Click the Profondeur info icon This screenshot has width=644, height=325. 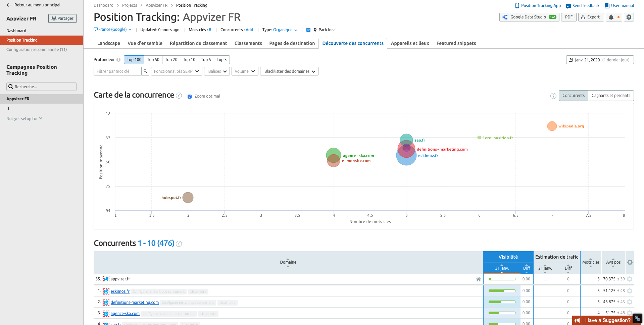coord(118,60)
